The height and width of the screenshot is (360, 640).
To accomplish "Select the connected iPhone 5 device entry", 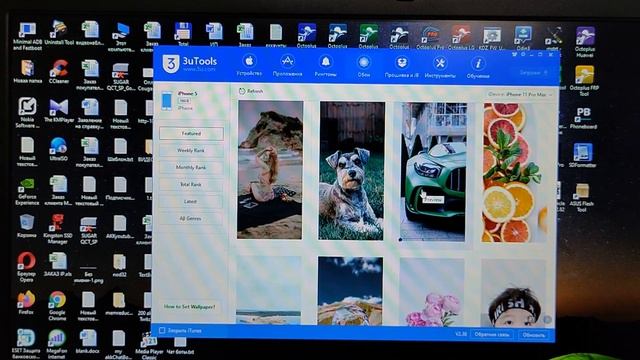I will click(x=180, y=100).
